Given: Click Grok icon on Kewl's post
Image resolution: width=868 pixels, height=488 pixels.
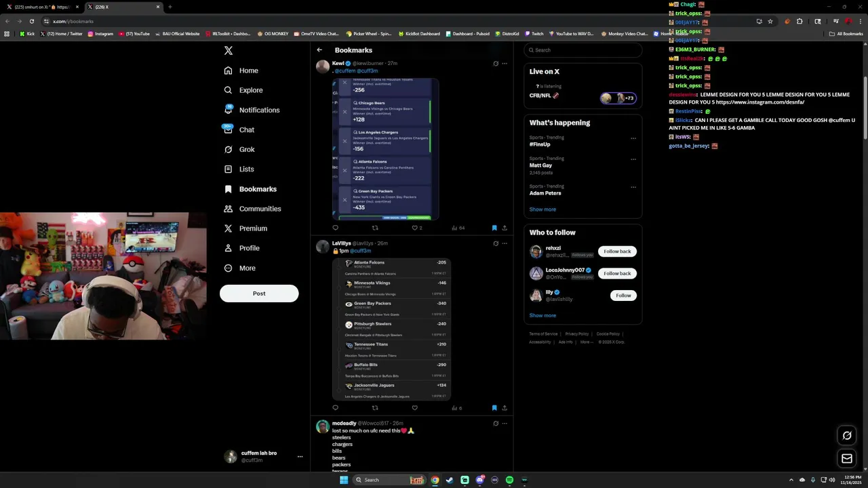Looking at the screenshot, I should pos(496,64).
